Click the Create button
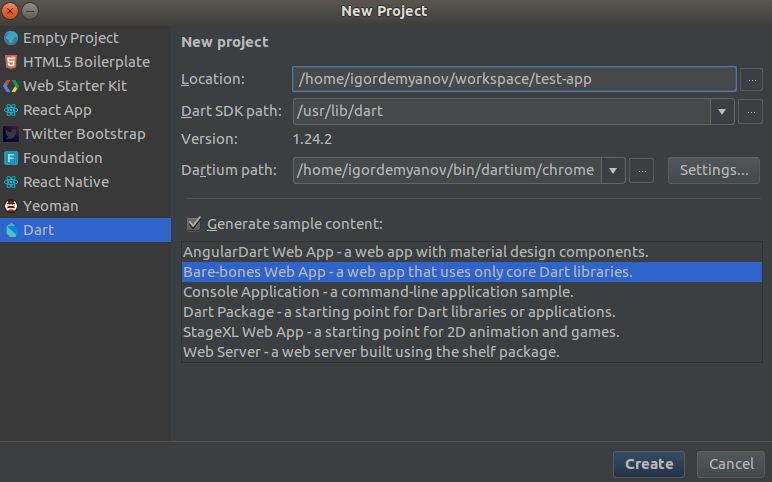Screen dimensions: 772x482 (649, 464)
